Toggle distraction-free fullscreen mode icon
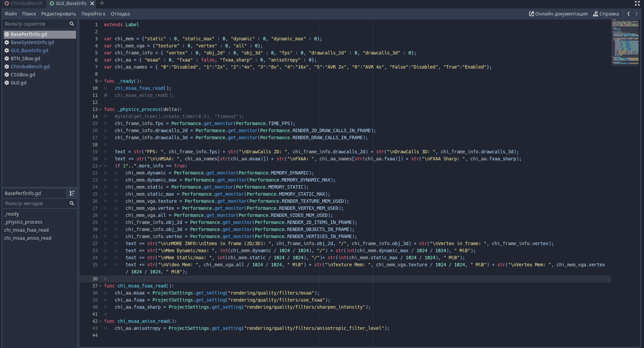This screenshot has height=348, width=644. pos(637,3)
